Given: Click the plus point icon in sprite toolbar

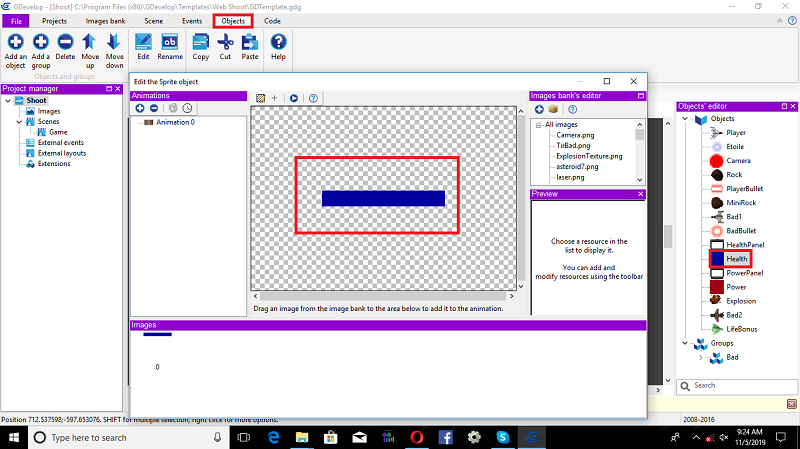Looking at the screenshot, I should [x=274, y=98].
